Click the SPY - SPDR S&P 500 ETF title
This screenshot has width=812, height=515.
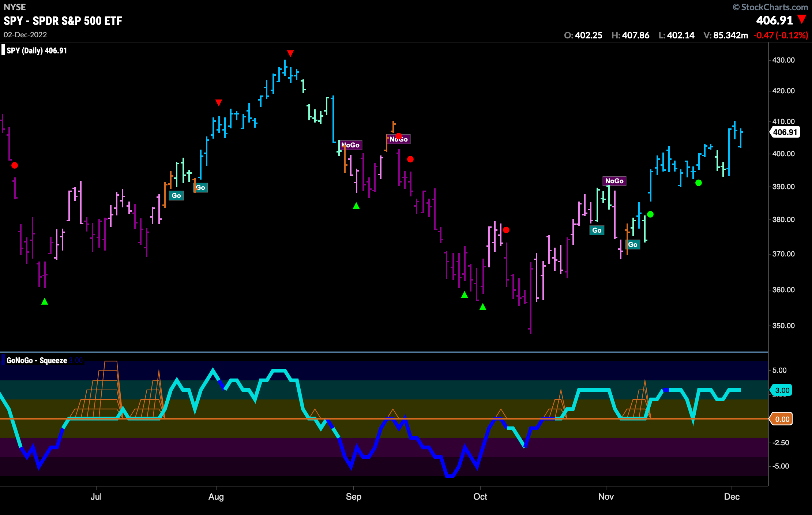point(63,21)
